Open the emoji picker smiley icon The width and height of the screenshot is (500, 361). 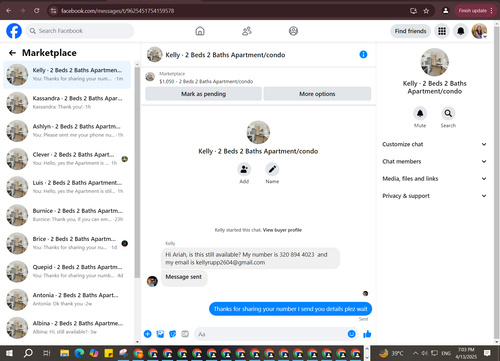click(351, 334)
